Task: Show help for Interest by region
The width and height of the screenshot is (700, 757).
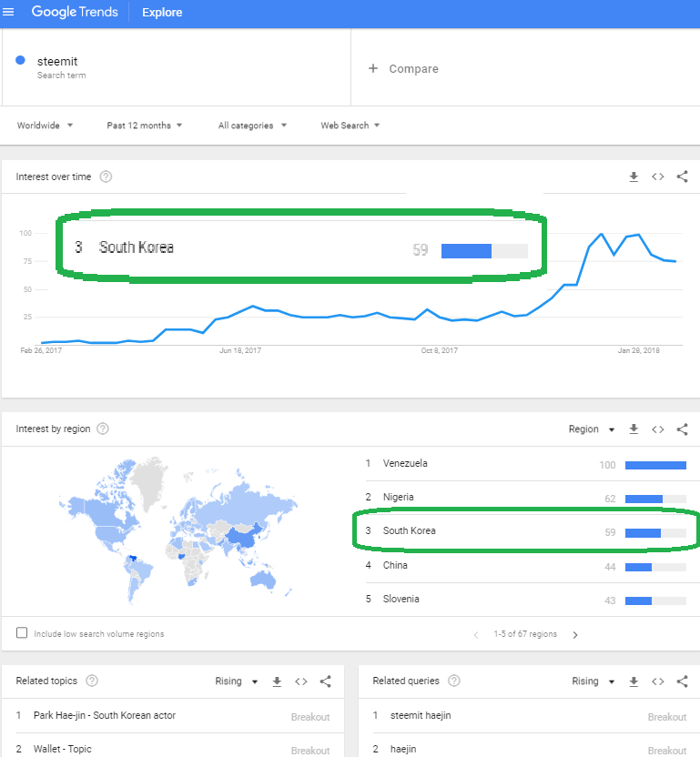Action: pyautogui.click(x=103, y=429)
